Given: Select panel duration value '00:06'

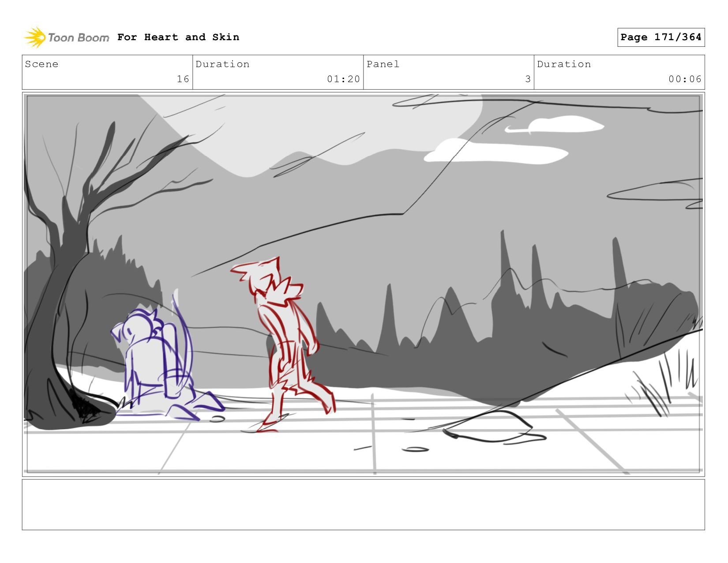Looking at the screenshot, I should (x=685, y=79).
